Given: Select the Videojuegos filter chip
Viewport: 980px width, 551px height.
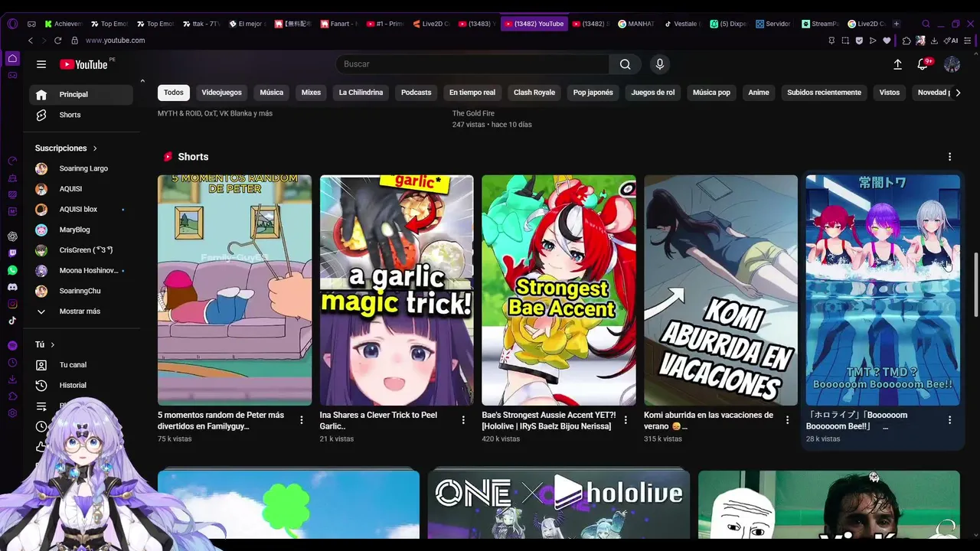Looking at the screenshot, I should pyautogui.click(x=221, y=93).
